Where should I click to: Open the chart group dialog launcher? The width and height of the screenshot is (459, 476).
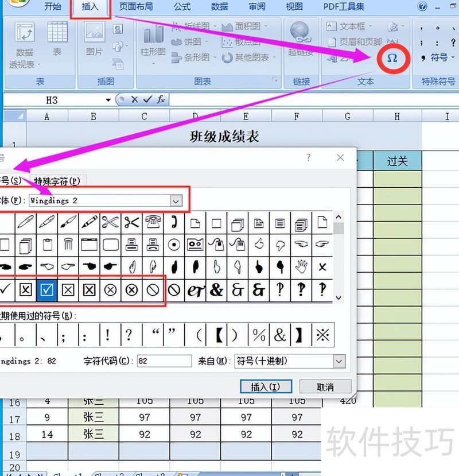tap(275, 80)
